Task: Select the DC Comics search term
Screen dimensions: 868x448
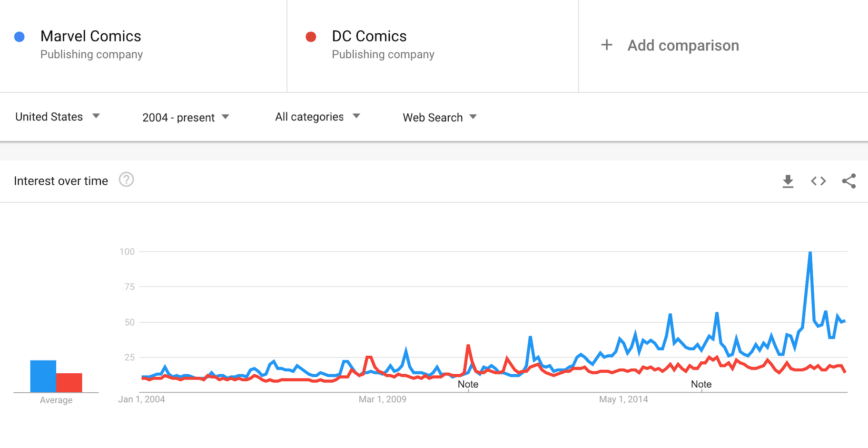Action: click(x=369, y=36)
